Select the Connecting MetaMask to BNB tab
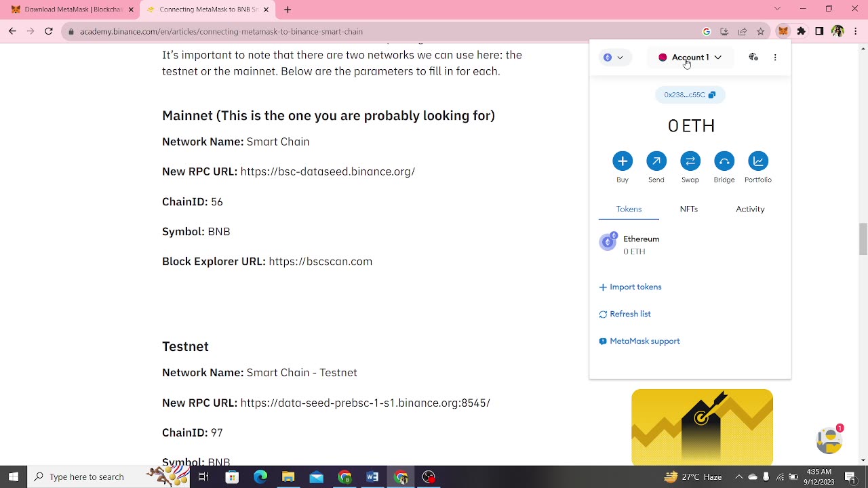The height and width of the screenshot is (488, 868). tap(208, 9)
